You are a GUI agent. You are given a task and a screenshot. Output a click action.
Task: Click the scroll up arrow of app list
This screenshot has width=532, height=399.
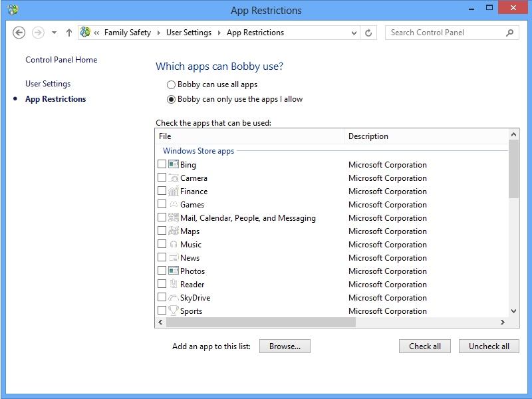point(513,135)
